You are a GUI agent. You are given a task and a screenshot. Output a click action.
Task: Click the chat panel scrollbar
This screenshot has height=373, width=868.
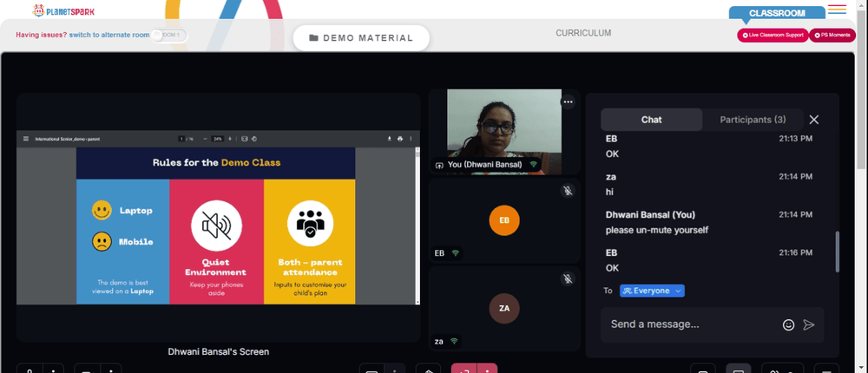(837, 252)
